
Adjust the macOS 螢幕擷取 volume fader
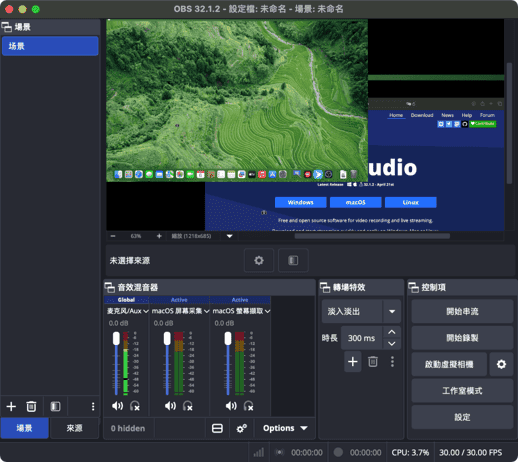click(x=228, y=338)
